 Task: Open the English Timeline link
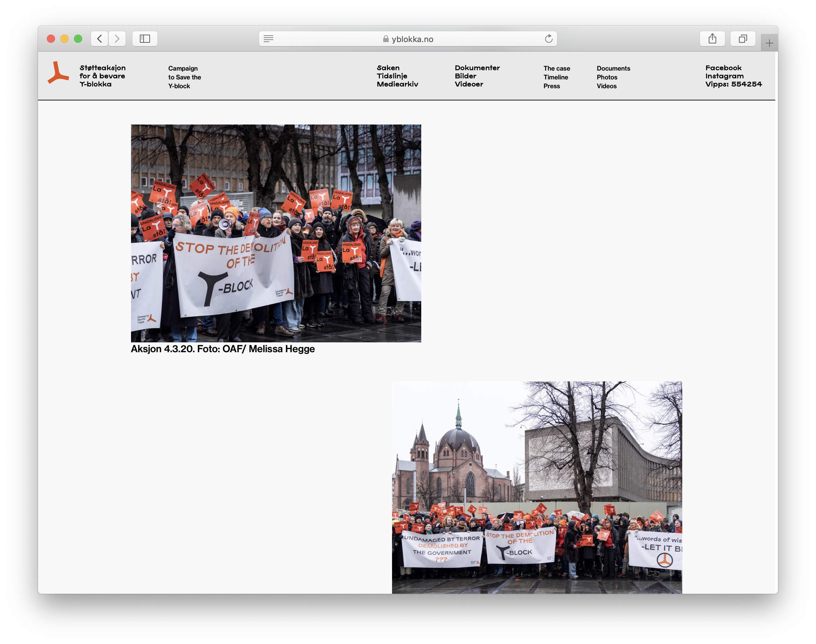[555, 77]
